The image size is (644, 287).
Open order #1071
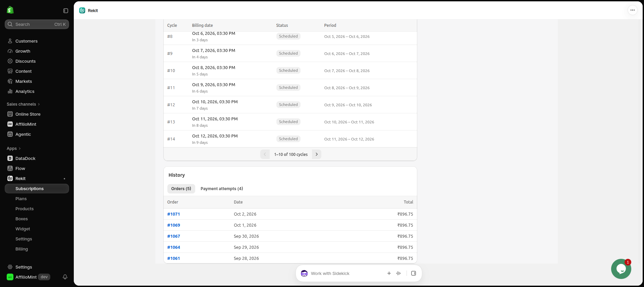pos(173,214)
